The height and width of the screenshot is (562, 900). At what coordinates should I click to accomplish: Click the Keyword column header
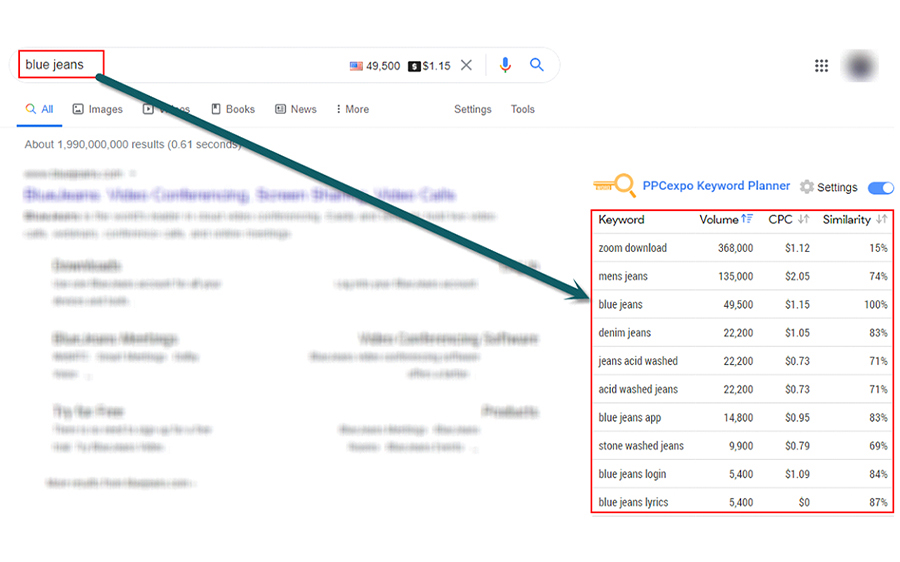[x=621, y=219]
